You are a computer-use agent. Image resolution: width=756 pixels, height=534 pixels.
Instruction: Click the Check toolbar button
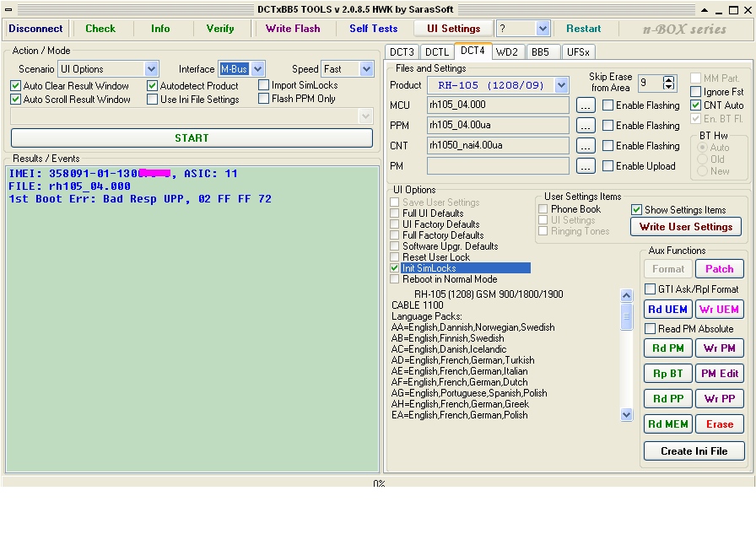coord(100,29)
